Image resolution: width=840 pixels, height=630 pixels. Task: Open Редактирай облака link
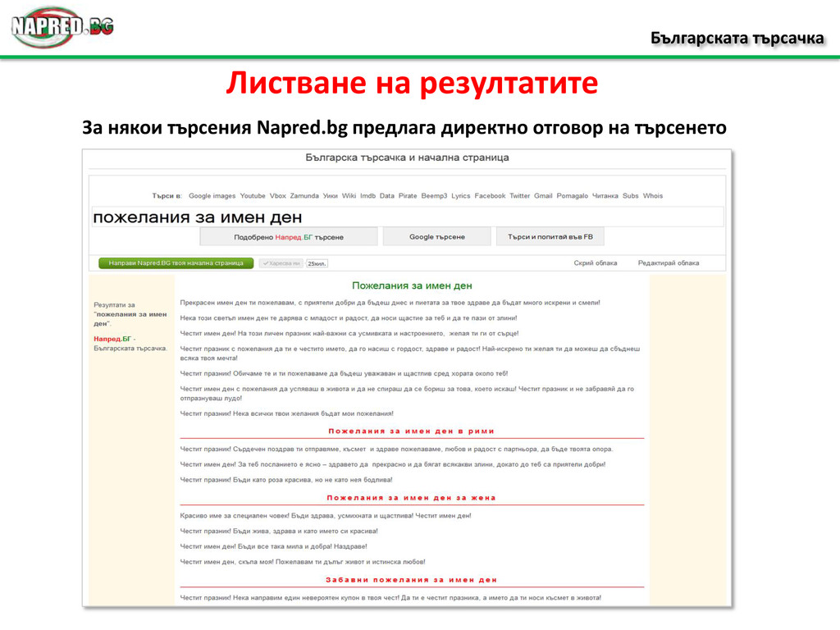[x=668, y=263]
